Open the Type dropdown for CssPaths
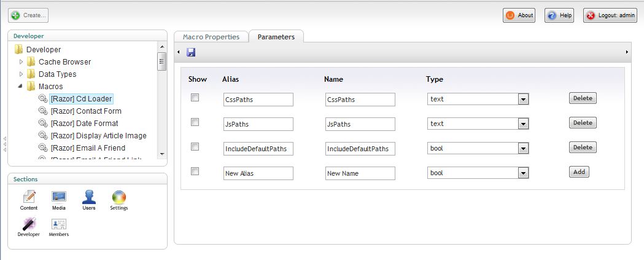Viewport: 644px width, 260px height. [523, 100]
